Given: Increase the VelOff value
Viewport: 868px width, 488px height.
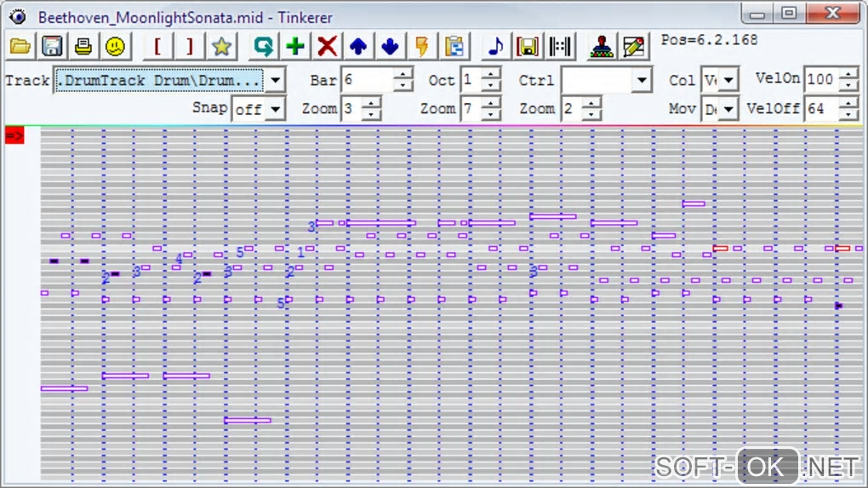Looking at the screenshot, I should click(x=848, y=102).
